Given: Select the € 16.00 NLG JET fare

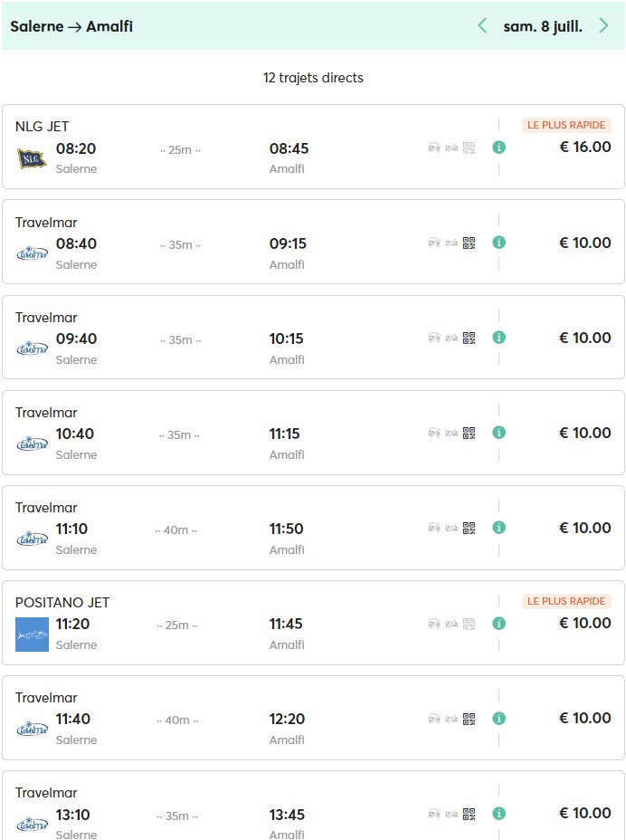Looking at the screenshot, I should click(584, 147).
